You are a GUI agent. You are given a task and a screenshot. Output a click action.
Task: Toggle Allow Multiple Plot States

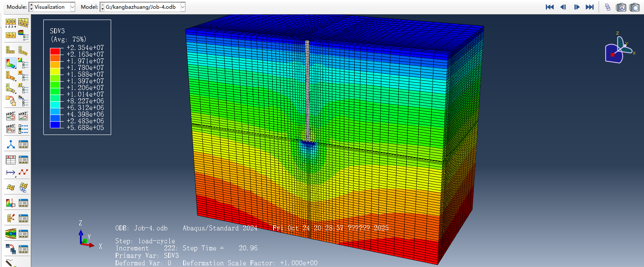[10, 101]
